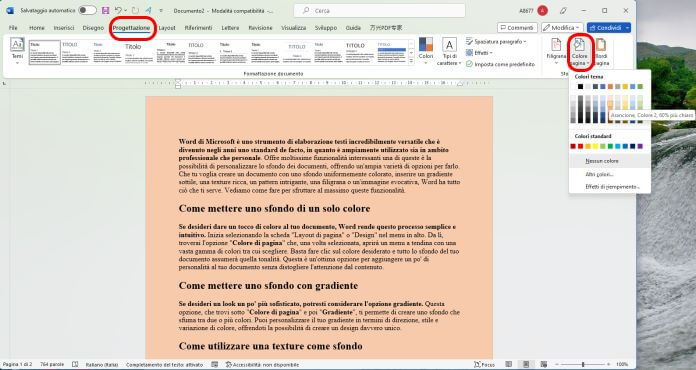The width and height of the screenshot is (696, 370).
Task: Click the zoom in plus icon
Action: point(608,364)
